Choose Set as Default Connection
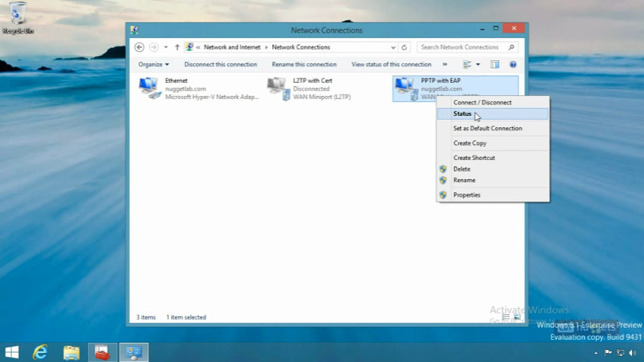Image resolution: width=644 pixels, height=362 pixels. coord(493,128)
